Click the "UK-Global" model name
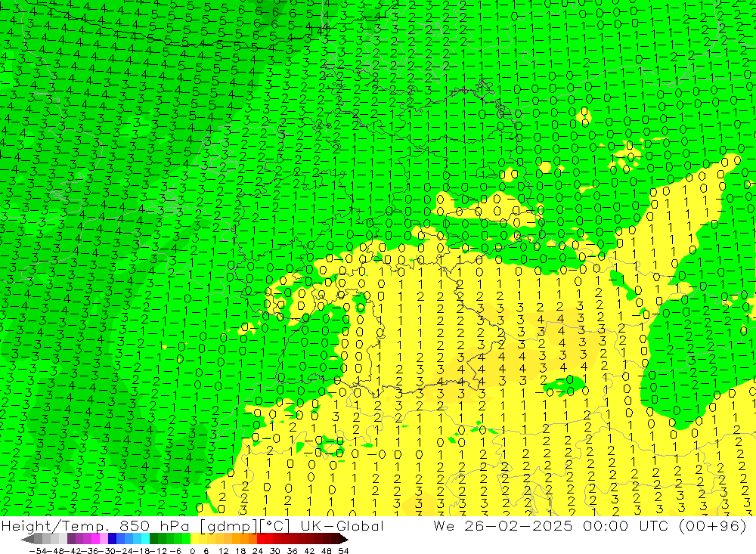This screenshot has width=756, height=554. (342, 526)
